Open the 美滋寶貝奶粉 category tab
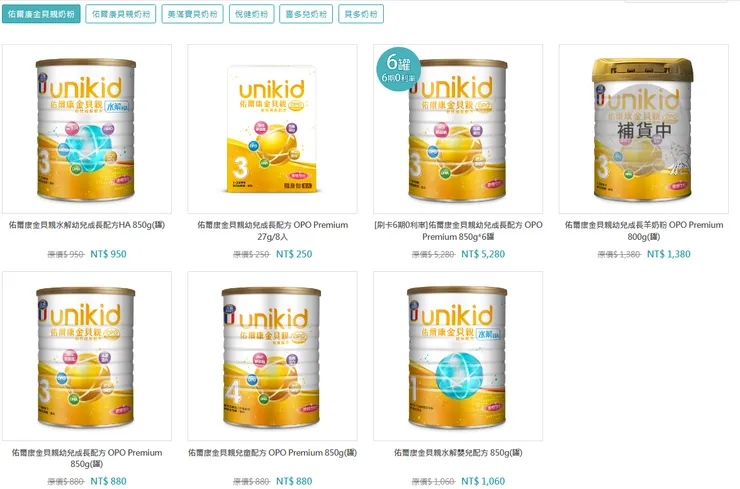This screenshot has width=740, height=489. [x=193, y=14]
